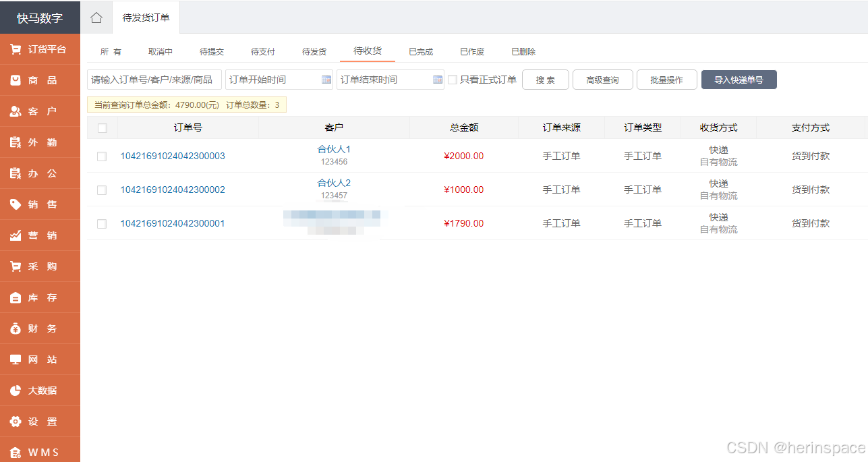Click customer code 123456
Image resolution: width=868 pixels, height=462 pixels.
[x=335, y=162]
